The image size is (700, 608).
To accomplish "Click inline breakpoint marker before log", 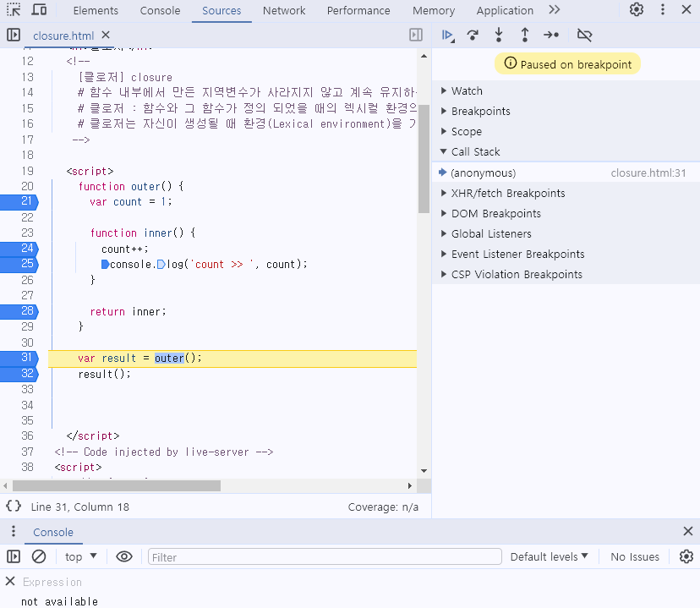I will (161, 265).
